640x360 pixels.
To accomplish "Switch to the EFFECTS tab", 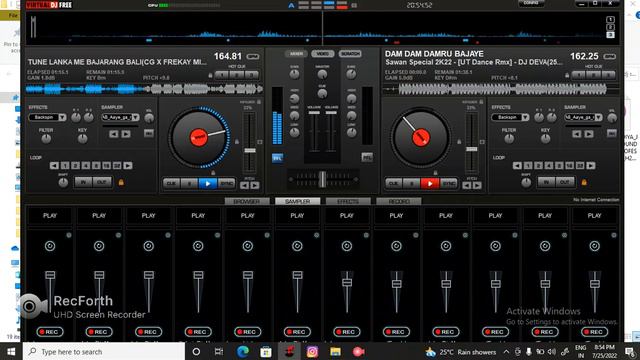I will pos(348,202).
